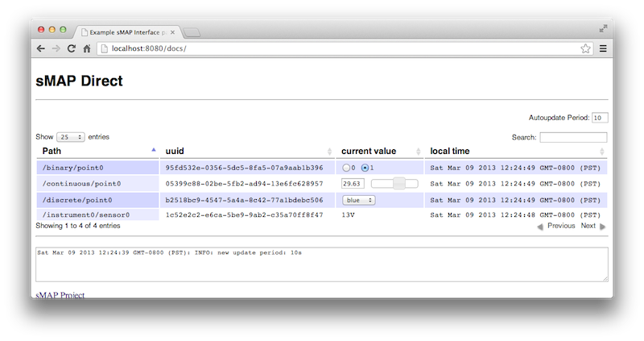Viewport: 644px width, 341px height.
Task: Reload the page with the refresh icon
Action: point(72,48)
